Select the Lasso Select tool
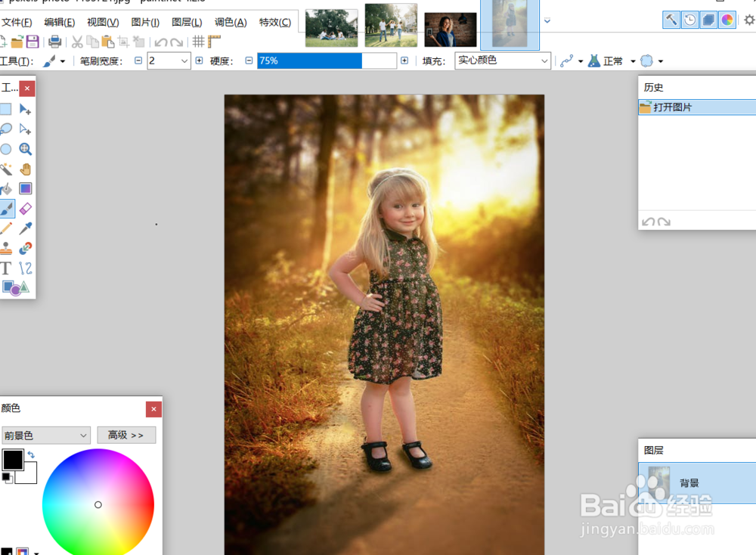756x555 pixels. click(5, 129)
